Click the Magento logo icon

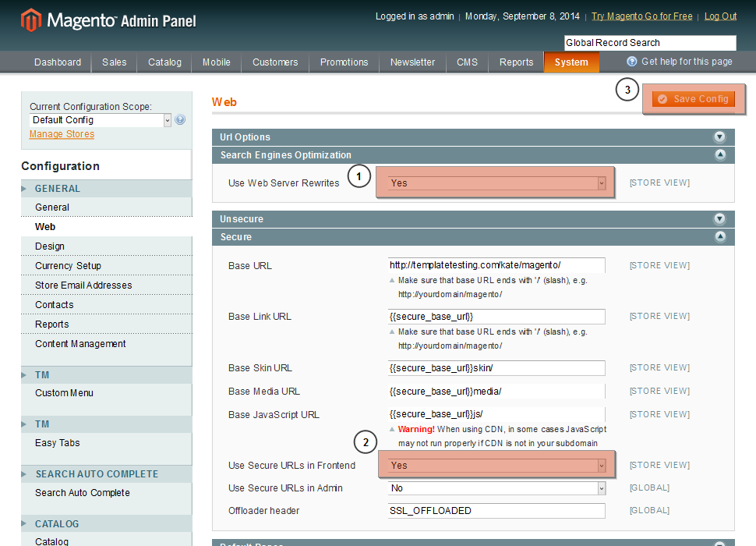[x=31, y=20]
